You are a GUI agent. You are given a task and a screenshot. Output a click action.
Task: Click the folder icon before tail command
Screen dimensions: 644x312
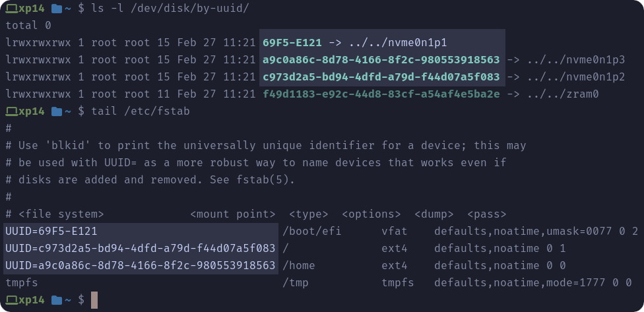click(57, 111)
